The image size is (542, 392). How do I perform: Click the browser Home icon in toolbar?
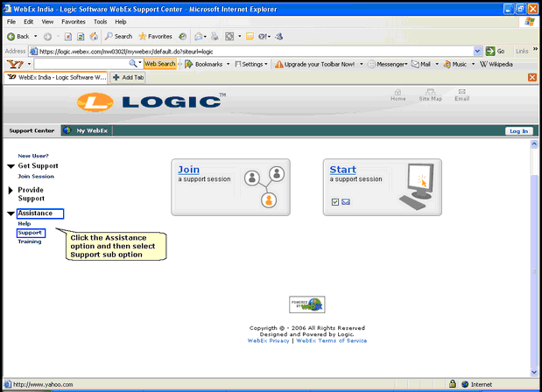[94, 36]
